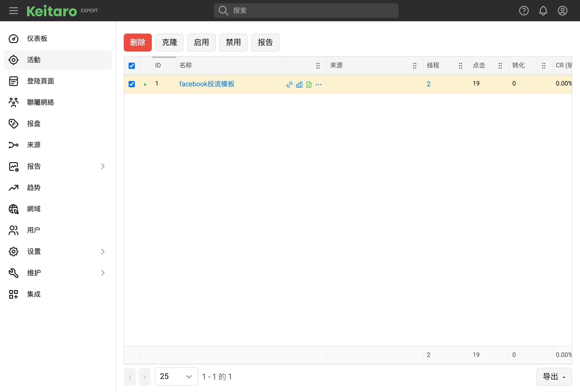
Task: Open 报盘 in the sidebar
Action: pyautogui.click(x=58, y=124)
